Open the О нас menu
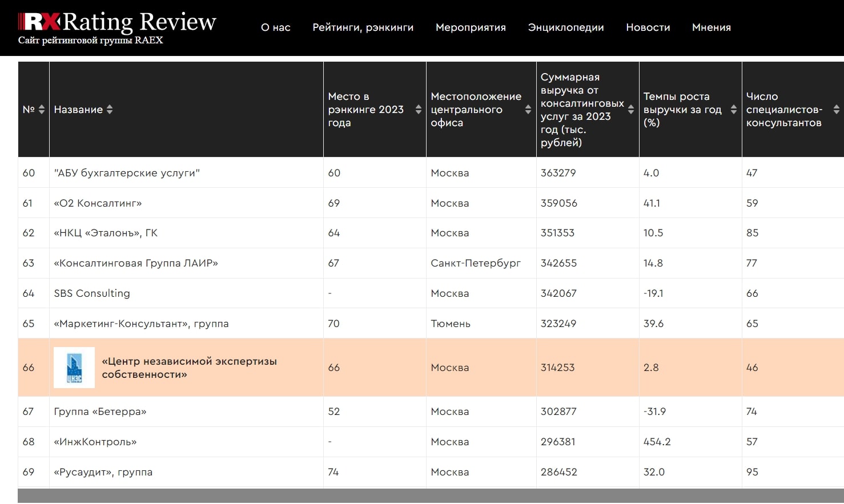This screenshot has width=844, height=504. [x=276, y=27]
